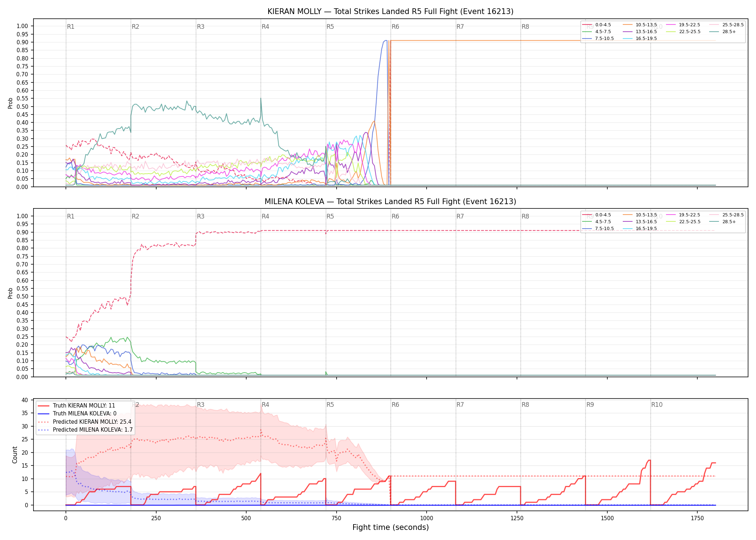This screenshot has height=540, width=756.
Task: Click R4 round marker in Kieran Molly chart
Action: point(265,27)
